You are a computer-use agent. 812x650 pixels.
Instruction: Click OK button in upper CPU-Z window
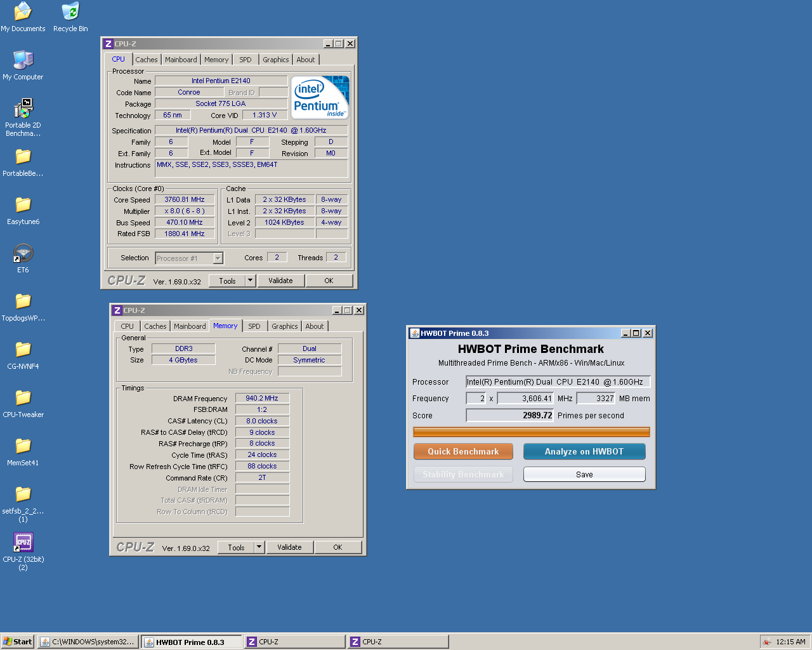(x=329, y=281)
